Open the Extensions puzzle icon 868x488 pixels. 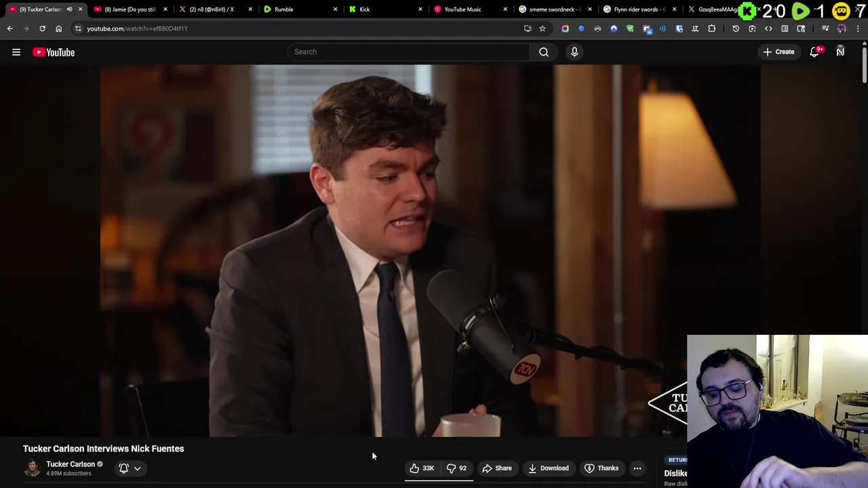click(711, 28)
